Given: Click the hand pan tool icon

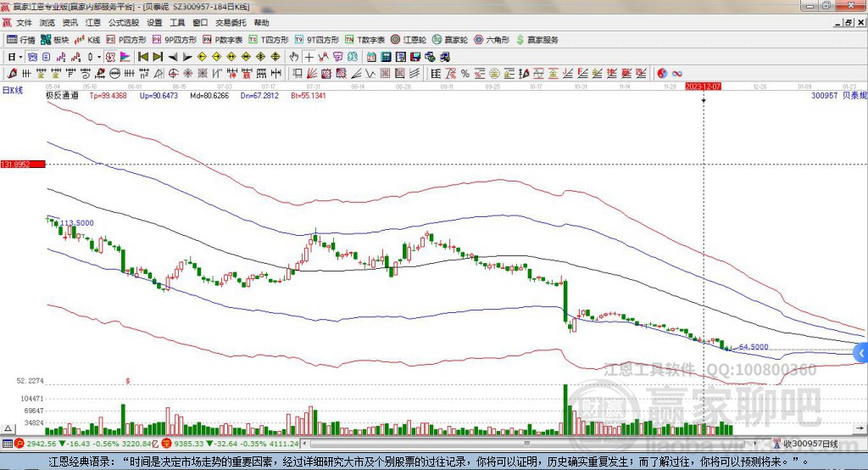Looking at the screenshot, I should (x=294, y=57).
